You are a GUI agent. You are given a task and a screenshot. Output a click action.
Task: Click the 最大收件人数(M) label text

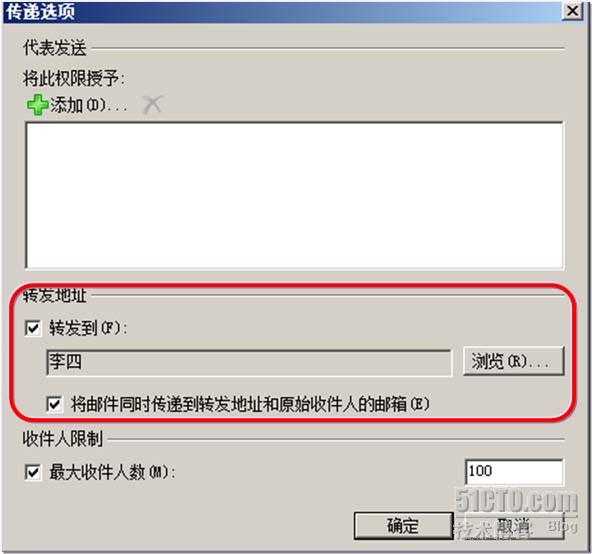(x=112, y=472)
